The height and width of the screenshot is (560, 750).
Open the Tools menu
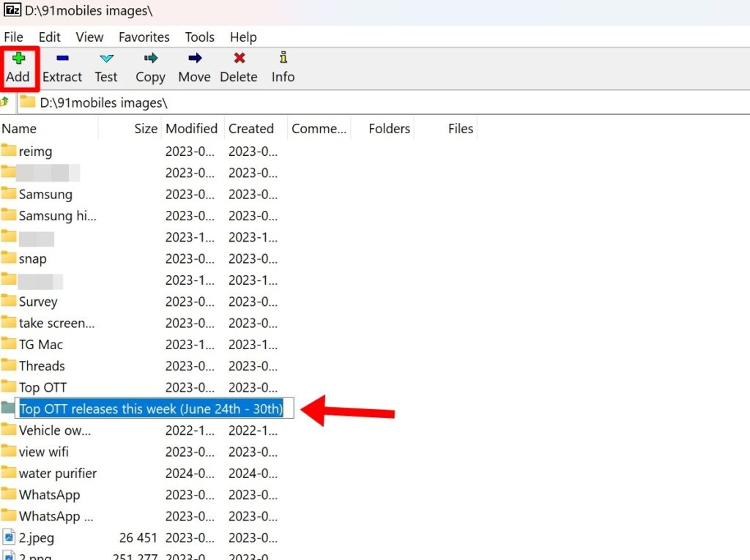pos(198,37)
